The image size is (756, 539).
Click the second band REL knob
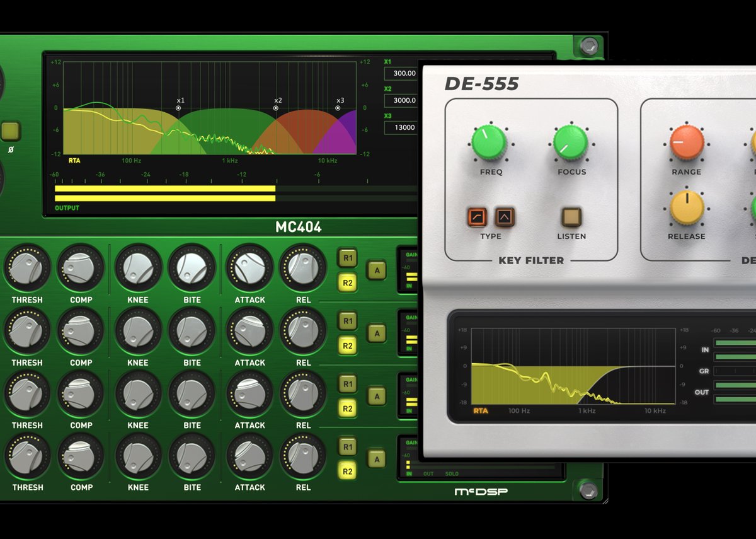[x=303, y=331]
